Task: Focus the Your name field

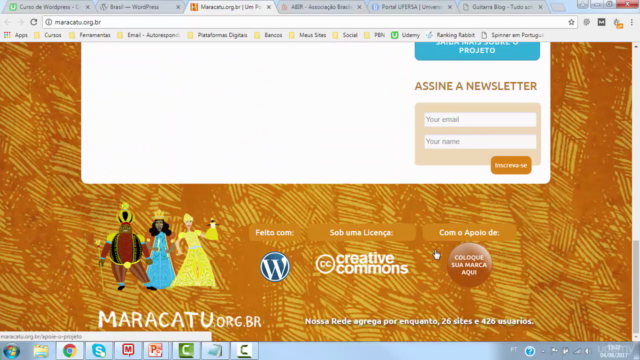Action: [x=480, y=142]
